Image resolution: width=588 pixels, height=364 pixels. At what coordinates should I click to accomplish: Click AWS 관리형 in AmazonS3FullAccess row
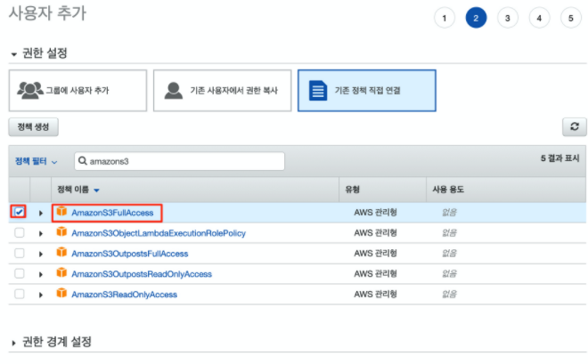click(x=375, y=213)
